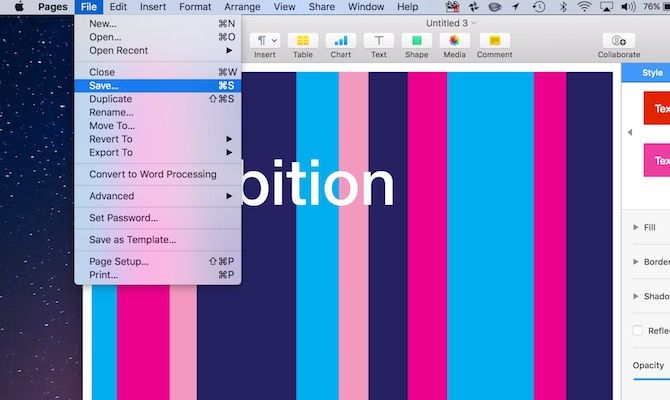Apply the red text box style

point(657,108)
